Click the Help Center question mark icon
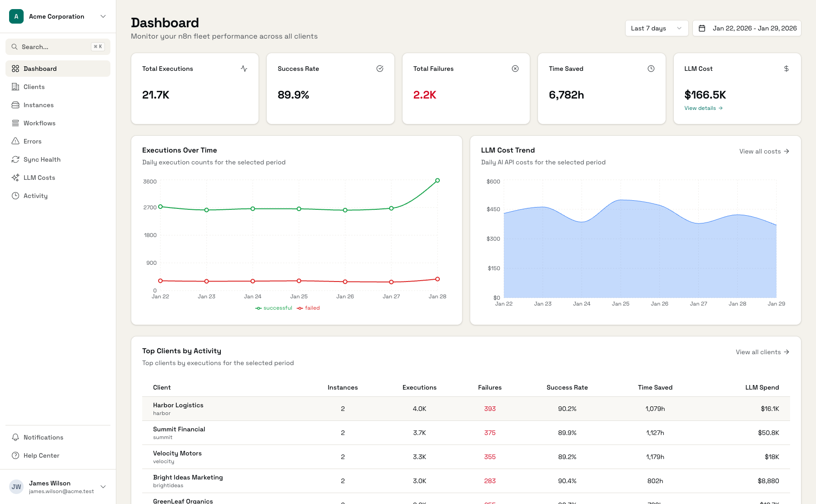The width and height of the screenshot is (816, 504). (15, 455)
